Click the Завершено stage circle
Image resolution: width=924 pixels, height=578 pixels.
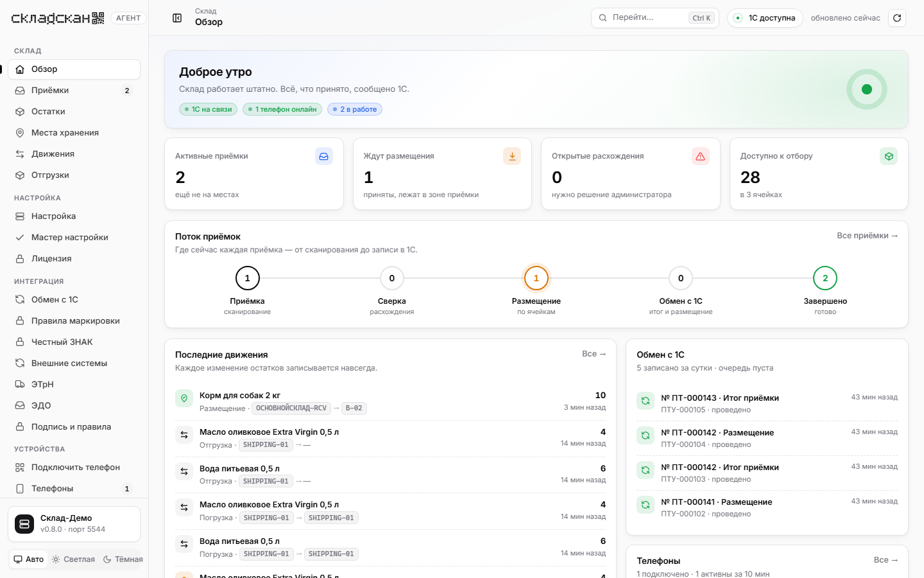825,278
